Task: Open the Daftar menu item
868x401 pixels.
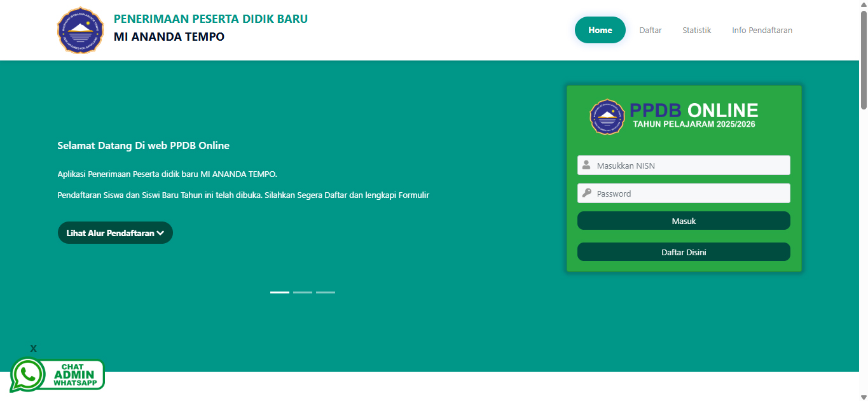Action: [650, 30]
